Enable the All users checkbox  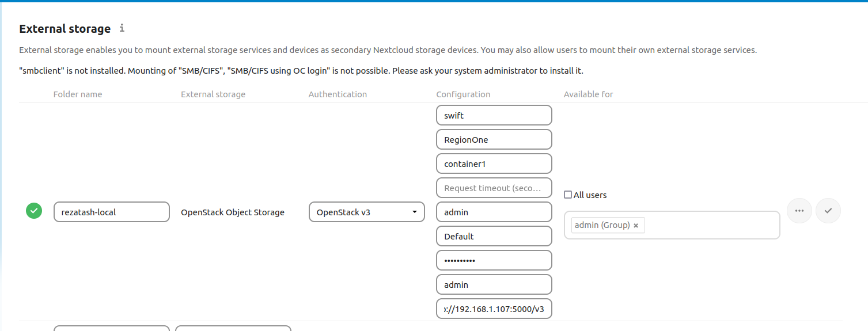pos(568,195)
